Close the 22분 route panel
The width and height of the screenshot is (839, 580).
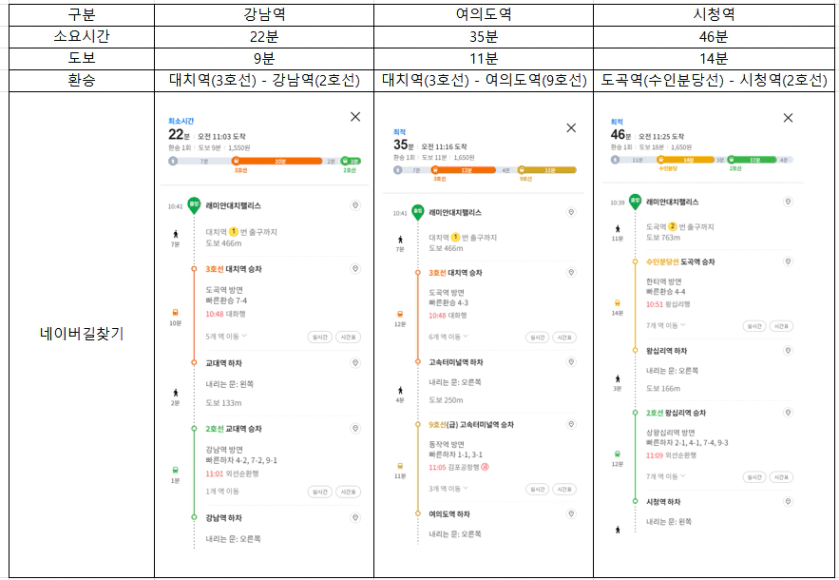pos(355,117)
